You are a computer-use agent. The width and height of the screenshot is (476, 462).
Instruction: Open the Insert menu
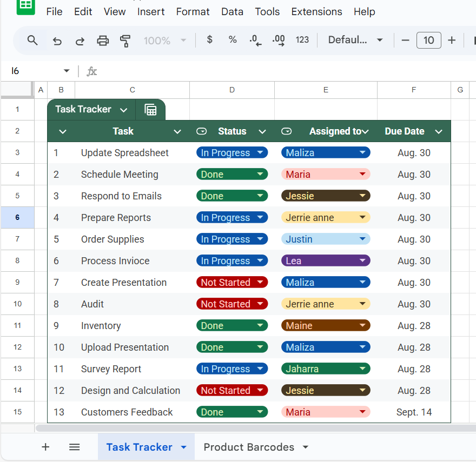(x=150, y=11)
